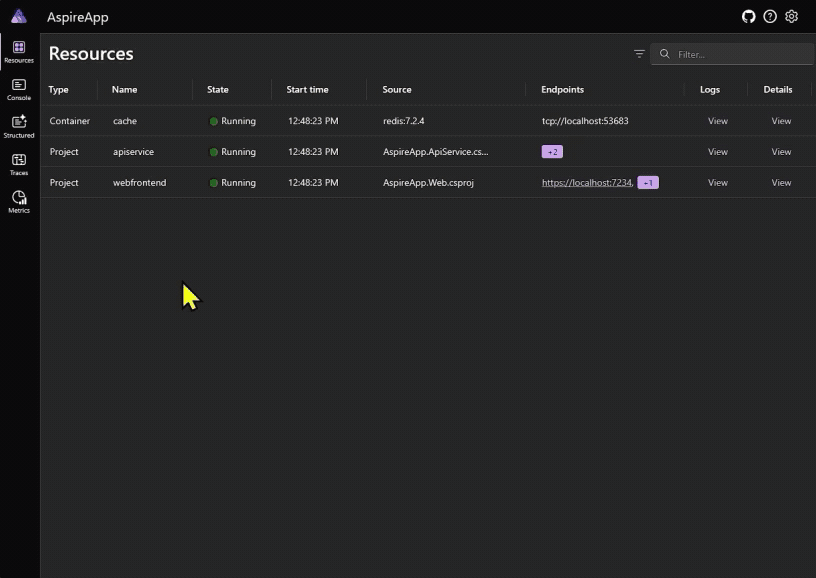Expand webfrontend +1 endpoints badge
816x578 pixels.
pyautogui.click(x=647, y=183)
